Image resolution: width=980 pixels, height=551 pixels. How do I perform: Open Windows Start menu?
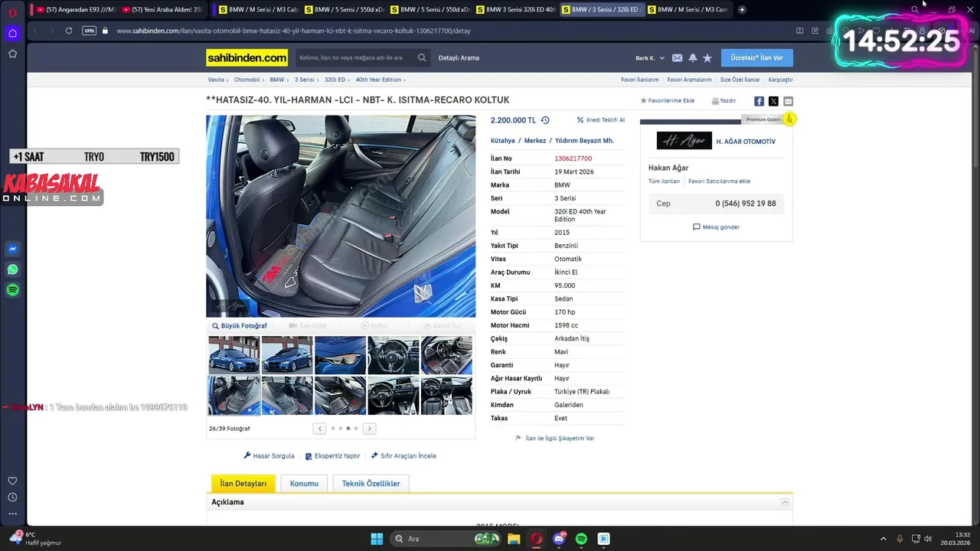click(377, 539)
